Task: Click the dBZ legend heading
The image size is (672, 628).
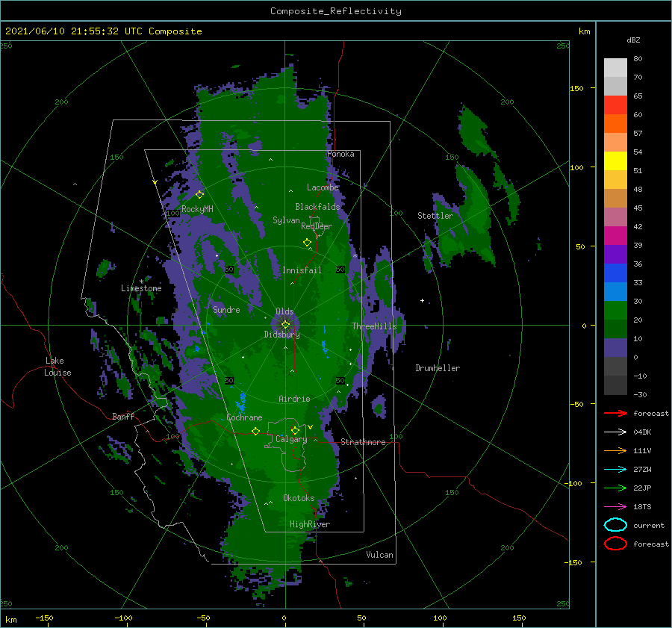Action: tap(633, 40)
